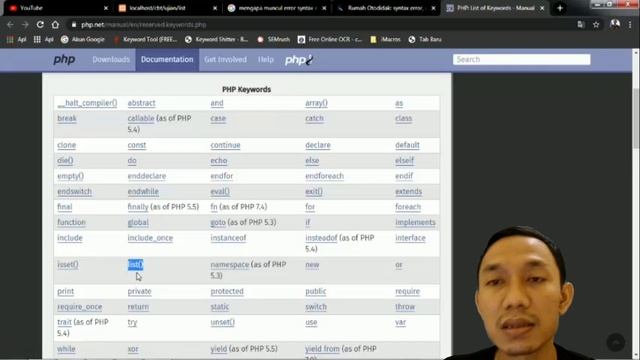Click the PHP logo in the navbar
The height and width of the screenshot is (360, 640).
pos(64,60)
